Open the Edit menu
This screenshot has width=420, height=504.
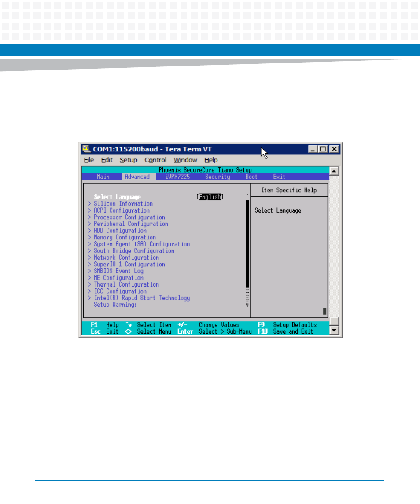[107, 160]
